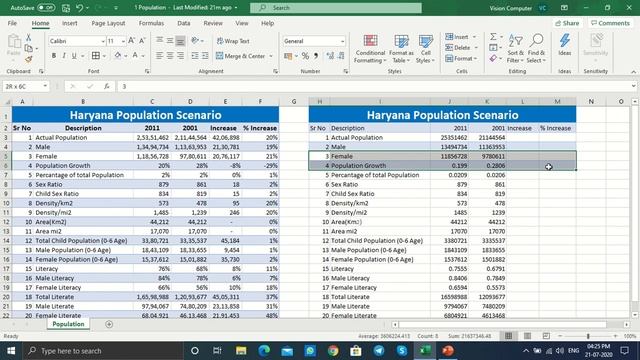Click Increase Font Size icon

(131, 41)
